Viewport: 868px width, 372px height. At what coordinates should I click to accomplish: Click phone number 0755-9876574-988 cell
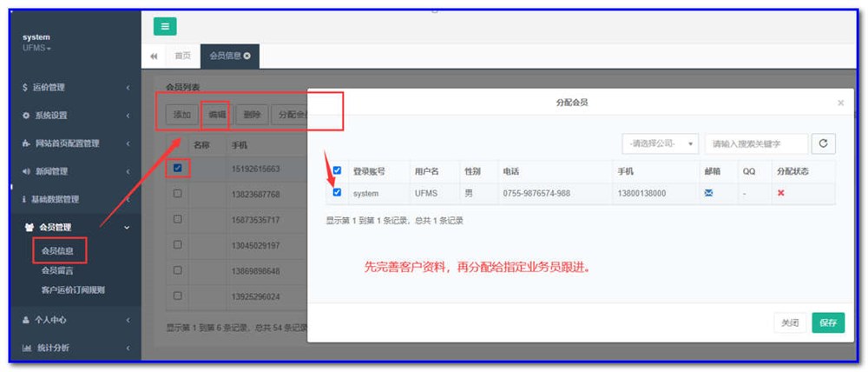pyautogui.click(x=536, y=194)
